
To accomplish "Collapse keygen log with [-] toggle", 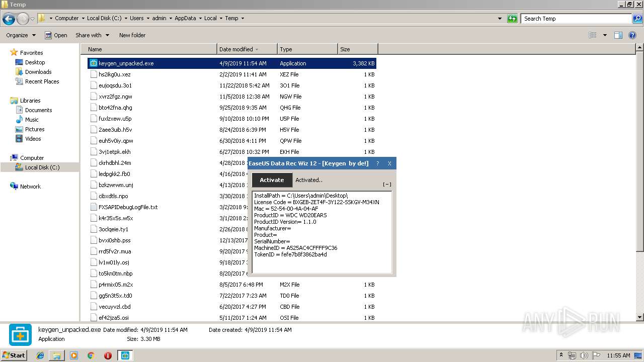I will 387,185.
